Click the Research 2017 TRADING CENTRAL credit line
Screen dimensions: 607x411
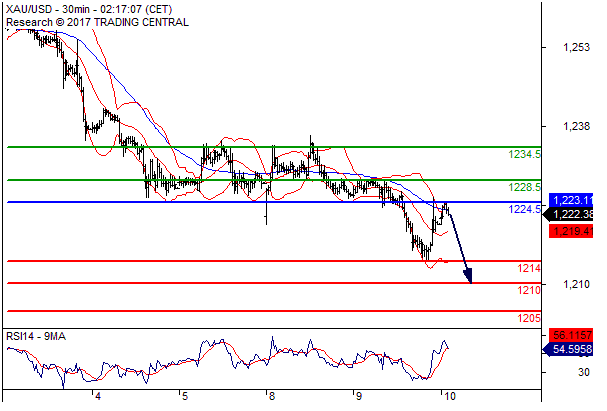97,22
